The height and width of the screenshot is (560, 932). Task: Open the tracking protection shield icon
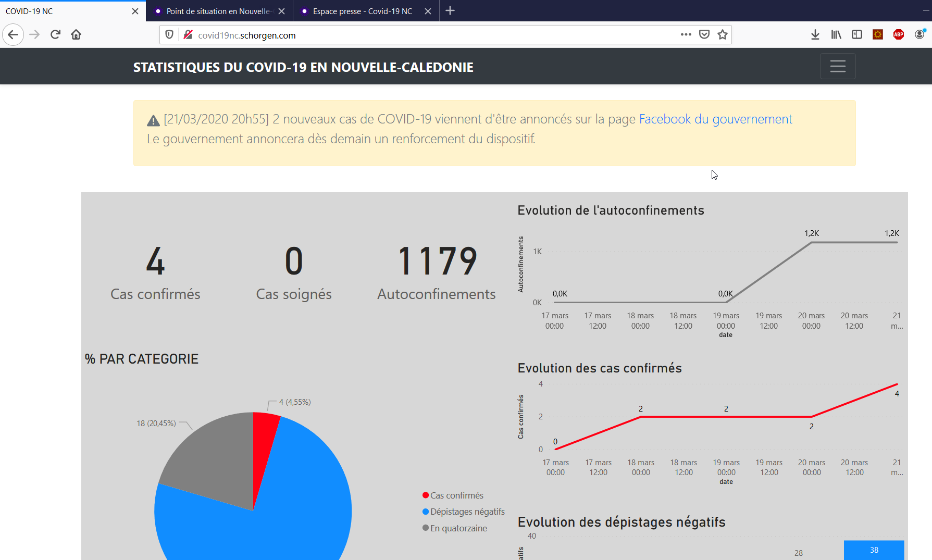pos(169,35)
